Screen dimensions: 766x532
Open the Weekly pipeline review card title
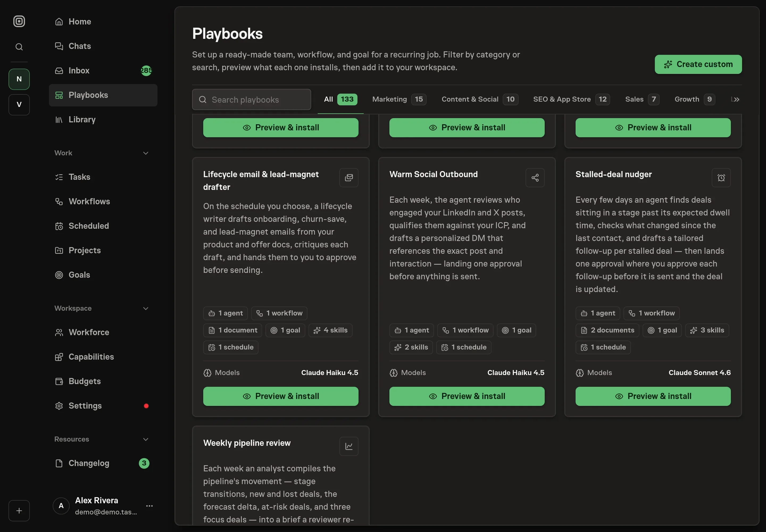[x=247, y=443]
